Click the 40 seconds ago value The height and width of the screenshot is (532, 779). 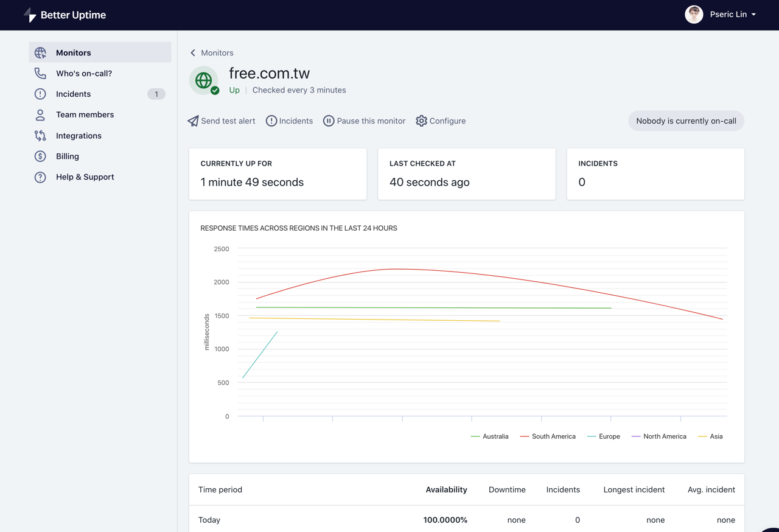[x=430, y=182]
